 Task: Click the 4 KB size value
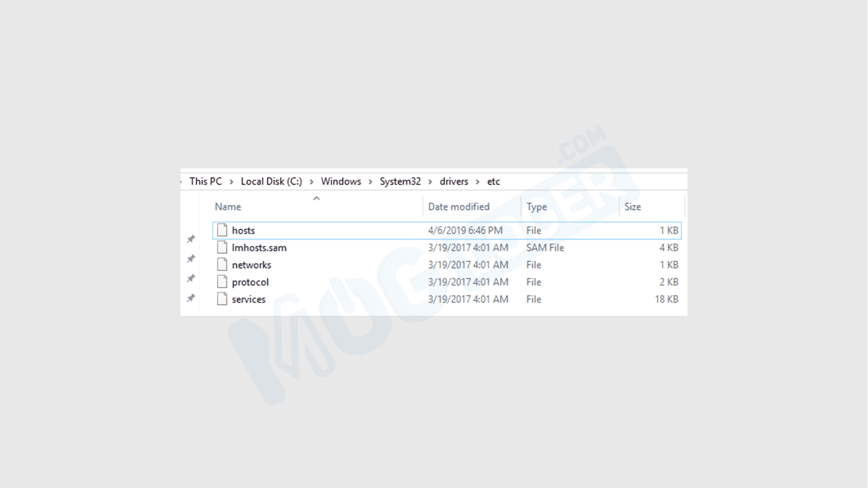pos(669,247)
